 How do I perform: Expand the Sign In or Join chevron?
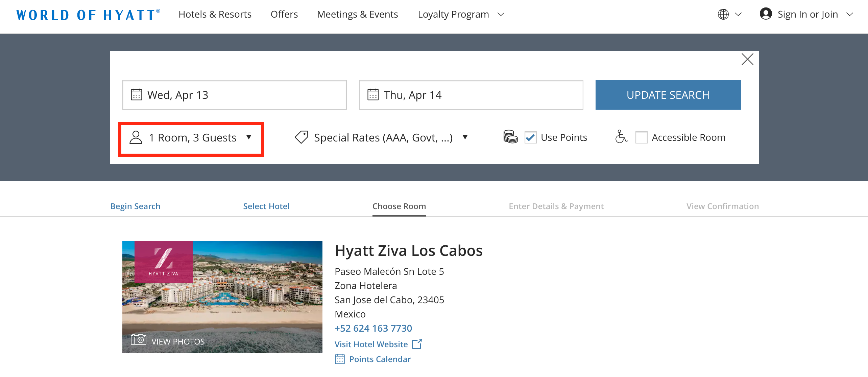click(850, 14)
